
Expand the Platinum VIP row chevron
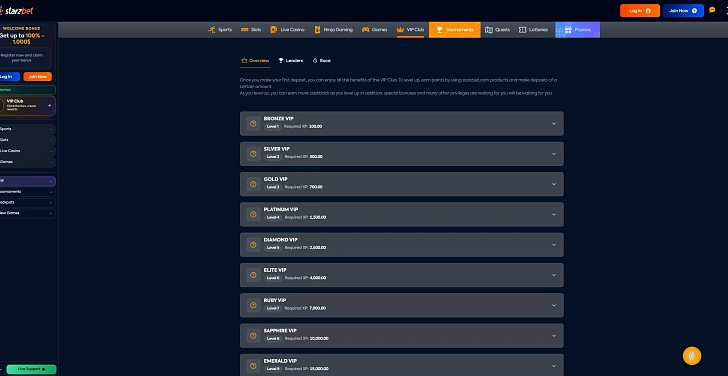pos(553,214)
